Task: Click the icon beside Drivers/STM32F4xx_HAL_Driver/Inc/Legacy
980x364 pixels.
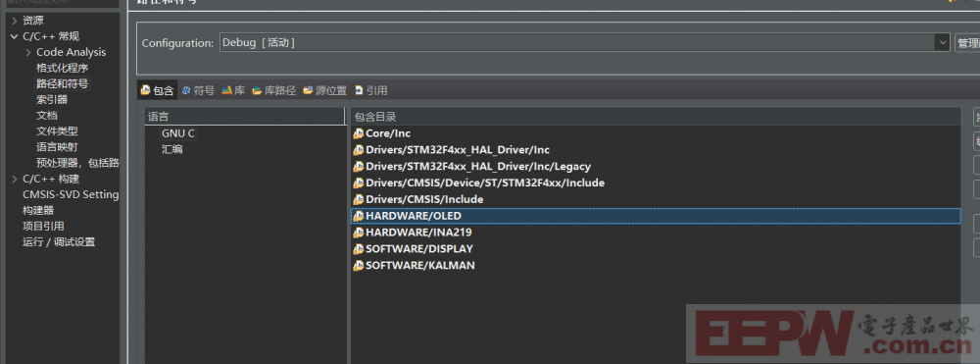Action: (358, 167)
